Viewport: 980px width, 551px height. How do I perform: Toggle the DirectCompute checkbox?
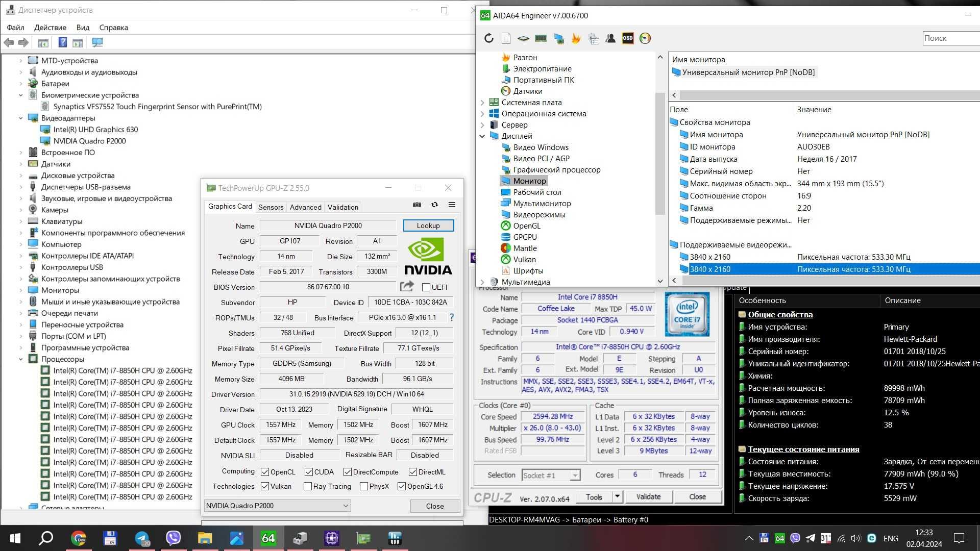(x=348, y=472)
